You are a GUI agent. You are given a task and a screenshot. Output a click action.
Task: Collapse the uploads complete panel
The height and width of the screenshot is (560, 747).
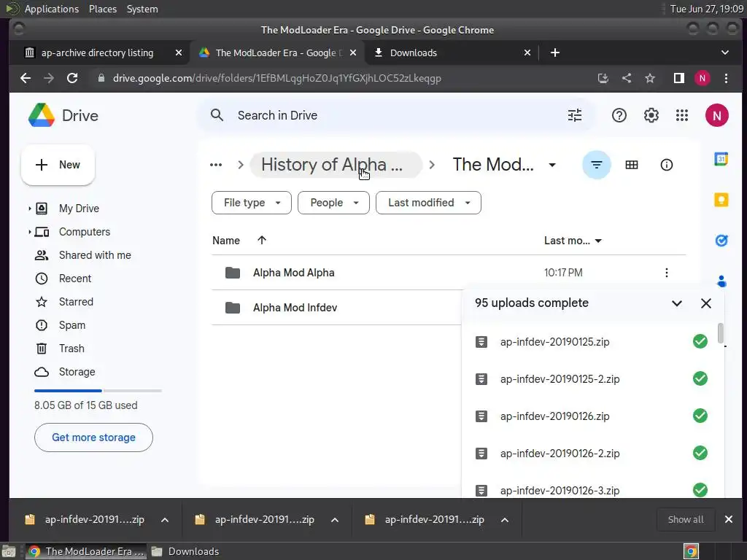676,303
